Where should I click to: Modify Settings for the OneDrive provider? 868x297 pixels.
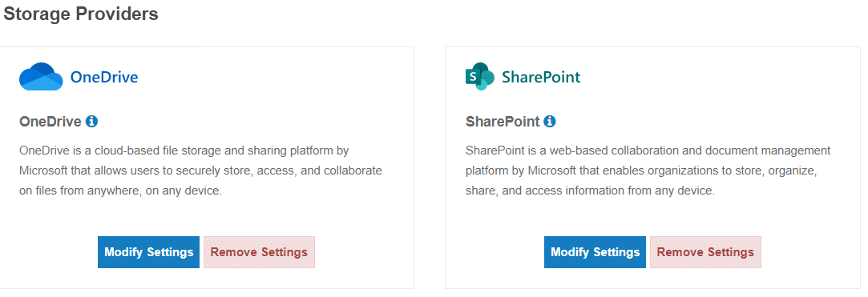pos(149,252)
